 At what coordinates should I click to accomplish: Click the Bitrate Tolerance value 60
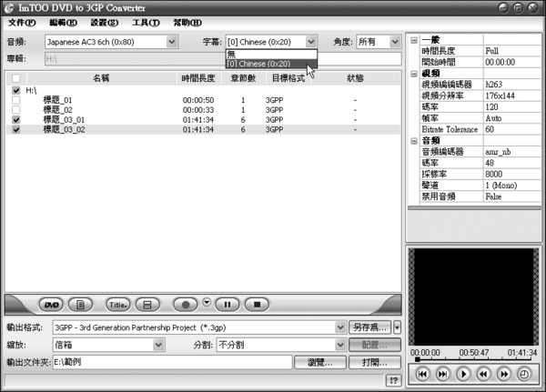pos(490,129)
